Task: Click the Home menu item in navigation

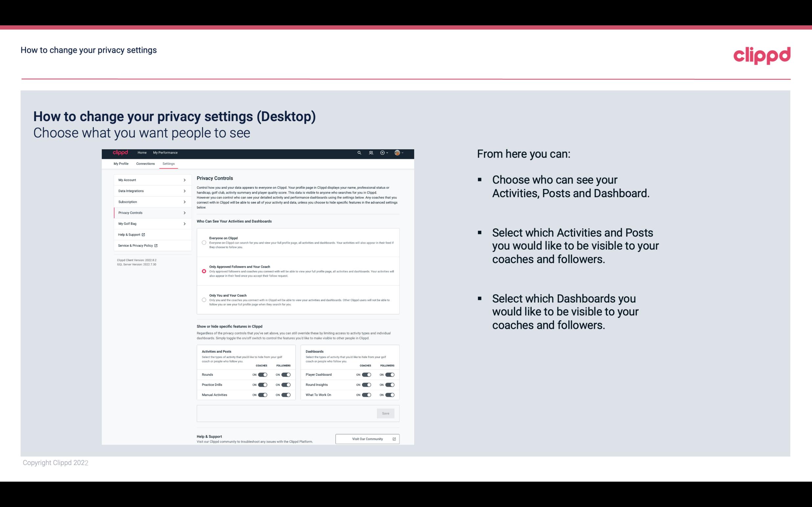Action: (x=142, y=153)
